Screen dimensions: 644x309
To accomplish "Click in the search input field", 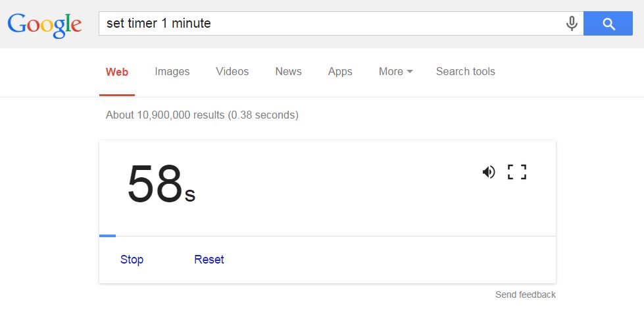I will (x=332, y=24).
